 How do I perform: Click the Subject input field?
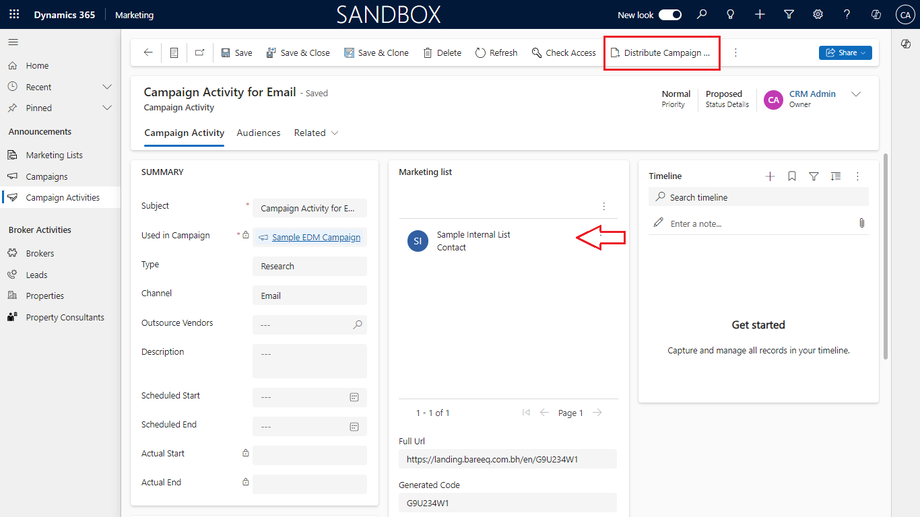click(310, 208)
